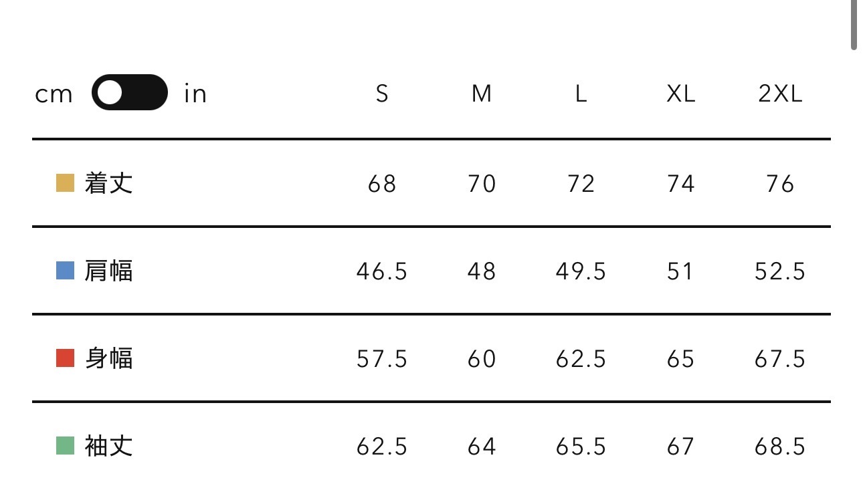
Task: Click the scrollbar handle on the right edge
Action: point(854,25)
